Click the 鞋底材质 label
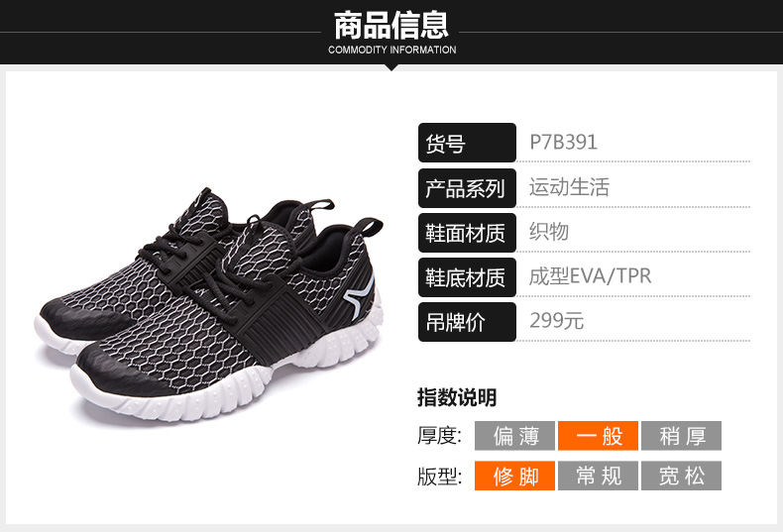This screenshot has width=783, height=532. pos(467,277)
